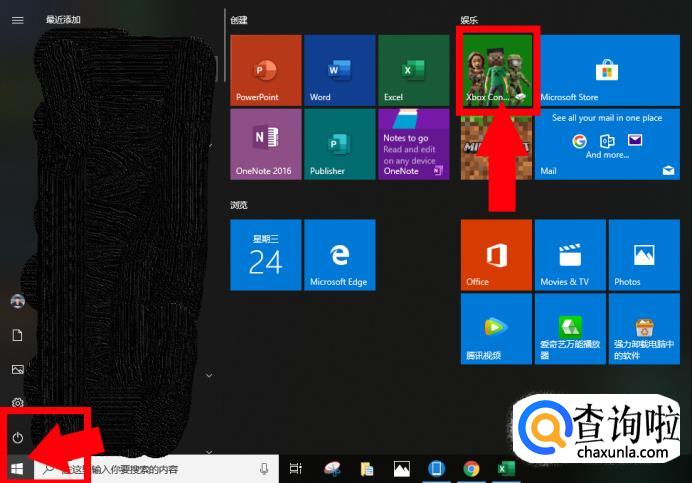Click the microphone icon in search box
This screenshot has width=692, height=483.
264,469
